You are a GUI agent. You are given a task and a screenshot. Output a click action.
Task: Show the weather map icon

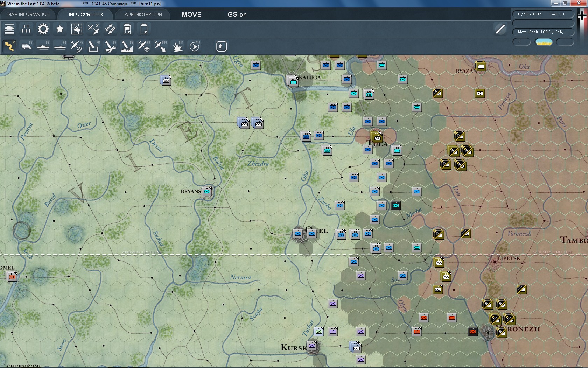(77, 29)
